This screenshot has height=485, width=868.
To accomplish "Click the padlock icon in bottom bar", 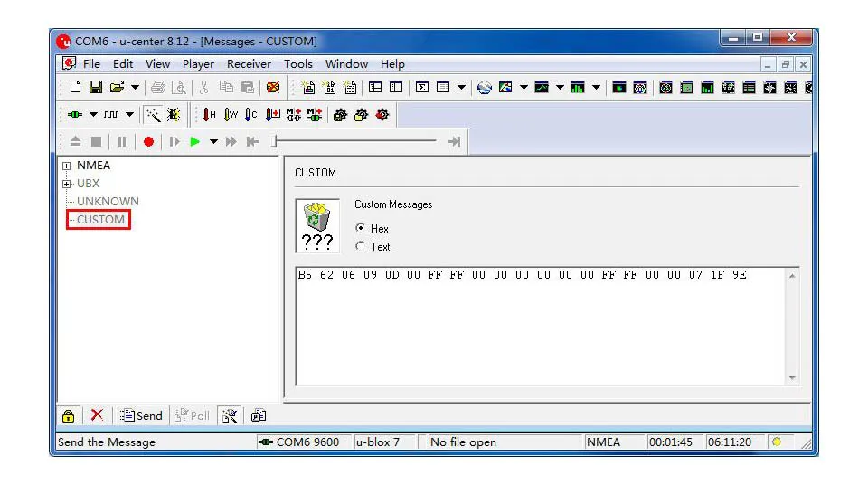I will click(x=68, y=415).
